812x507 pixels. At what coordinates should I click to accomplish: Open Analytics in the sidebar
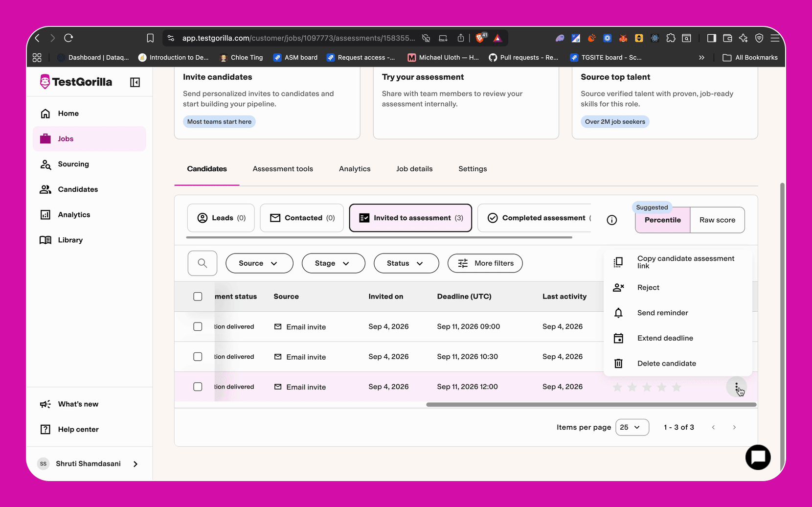point(90,215)
